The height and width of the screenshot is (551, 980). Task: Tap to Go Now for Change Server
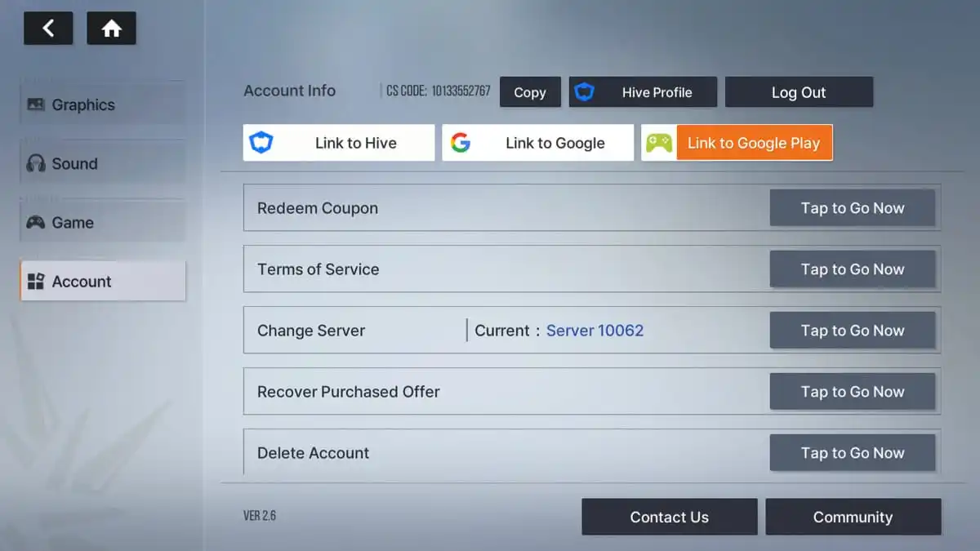(x=852, y=331)
